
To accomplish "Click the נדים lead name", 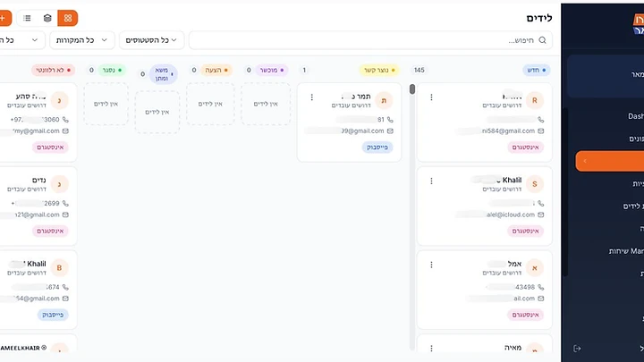I will click(39, 181).
